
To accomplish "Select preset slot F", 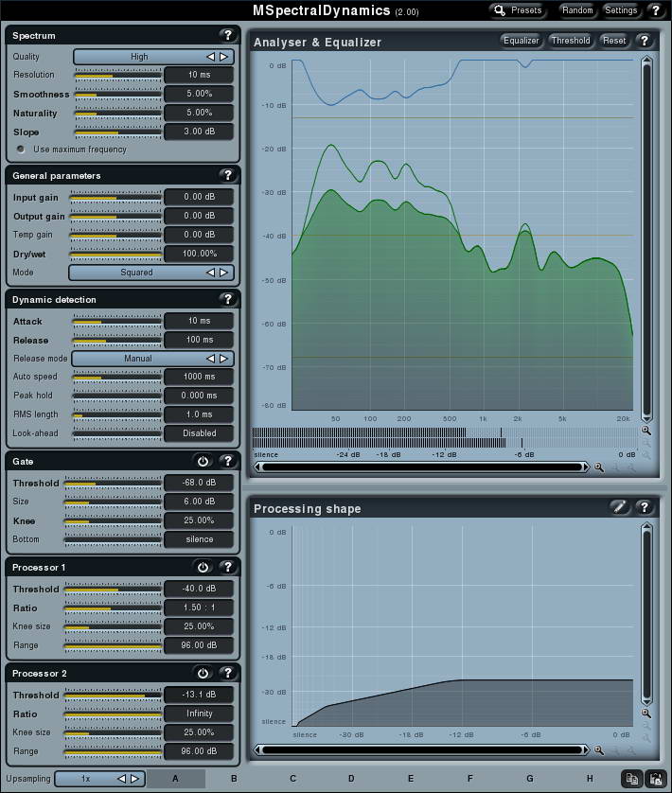I will pyautogui.click(x=469, y=779).
